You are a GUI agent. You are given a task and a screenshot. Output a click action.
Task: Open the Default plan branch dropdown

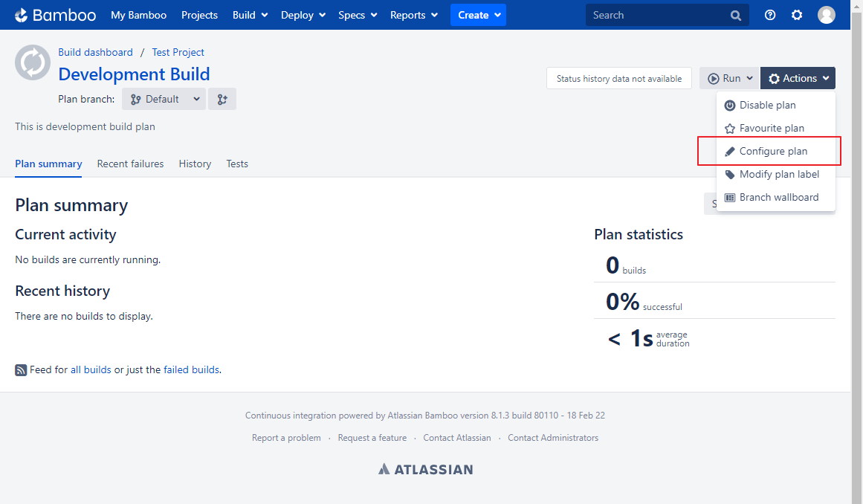click(x=164, y=99)
